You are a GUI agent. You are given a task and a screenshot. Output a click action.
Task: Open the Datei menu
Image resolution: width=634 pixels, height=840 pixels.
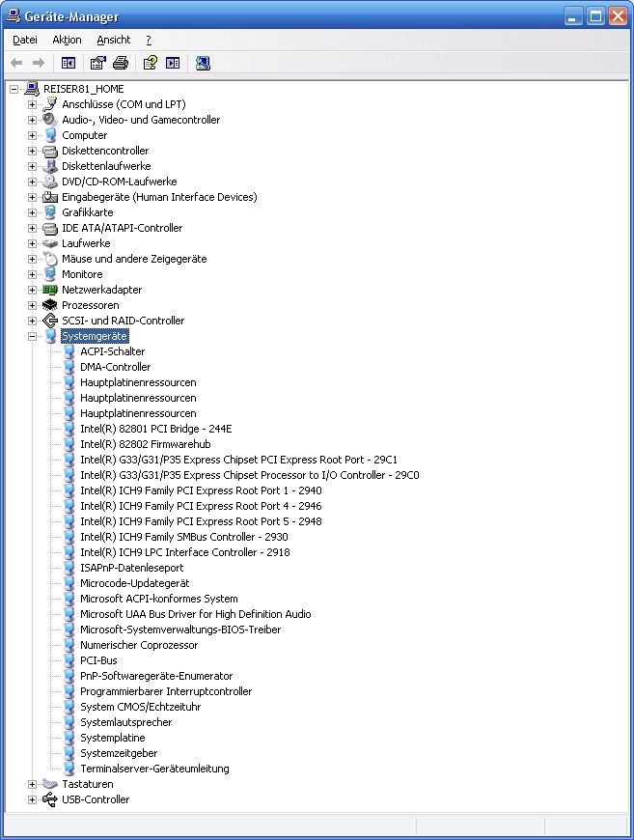(25, 40)
